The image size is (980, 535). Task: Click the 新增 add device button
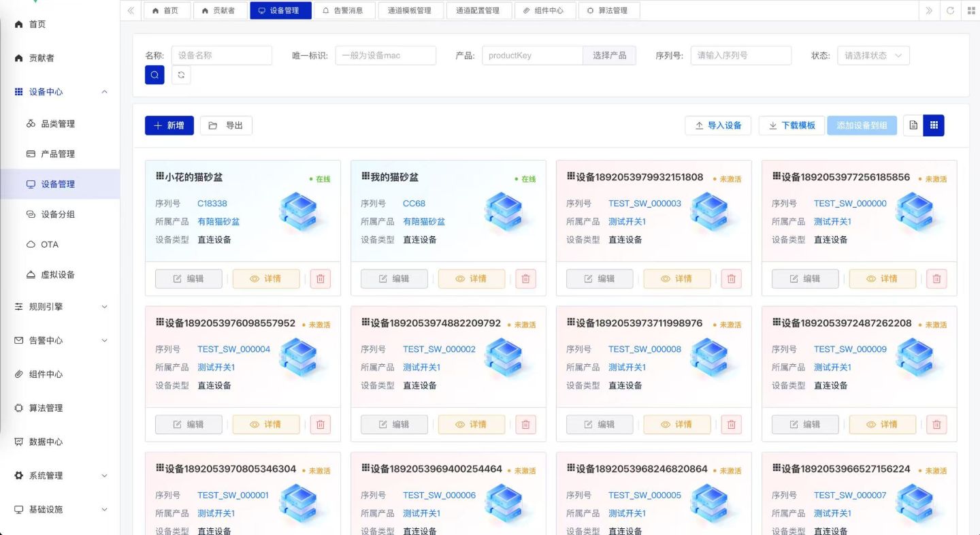point(169,125)
